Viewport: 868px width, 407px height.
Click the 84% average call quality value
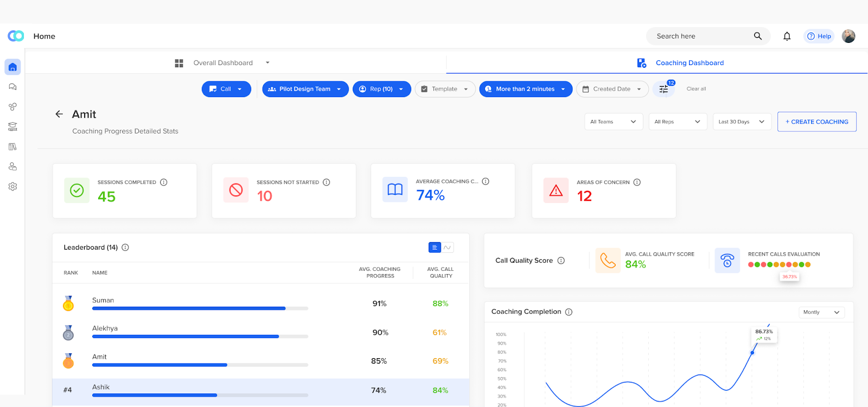tap(635, 264)
